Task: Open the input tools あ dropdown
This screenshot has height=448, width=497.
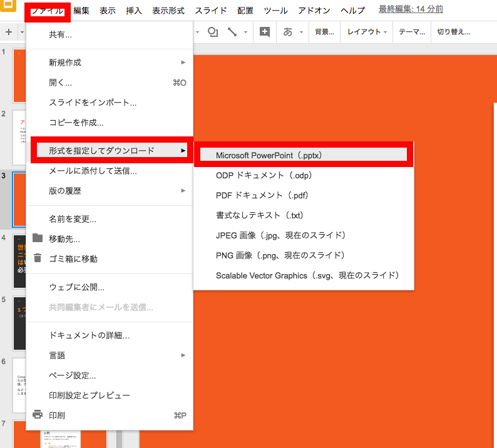Action: (x=293, y=32)
